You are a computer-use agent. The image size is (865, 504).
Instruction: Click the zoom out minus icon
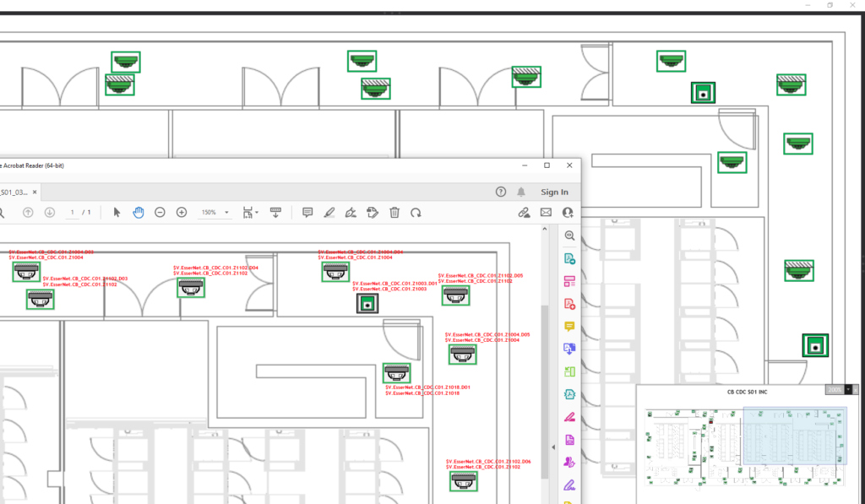(160, 212)
